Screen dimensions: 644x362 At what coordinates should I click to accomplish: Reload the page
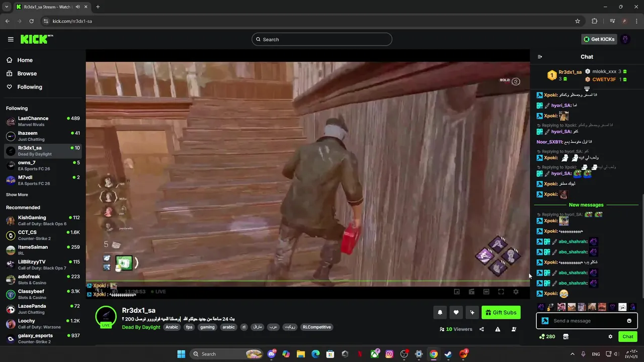tap(31, 21)
